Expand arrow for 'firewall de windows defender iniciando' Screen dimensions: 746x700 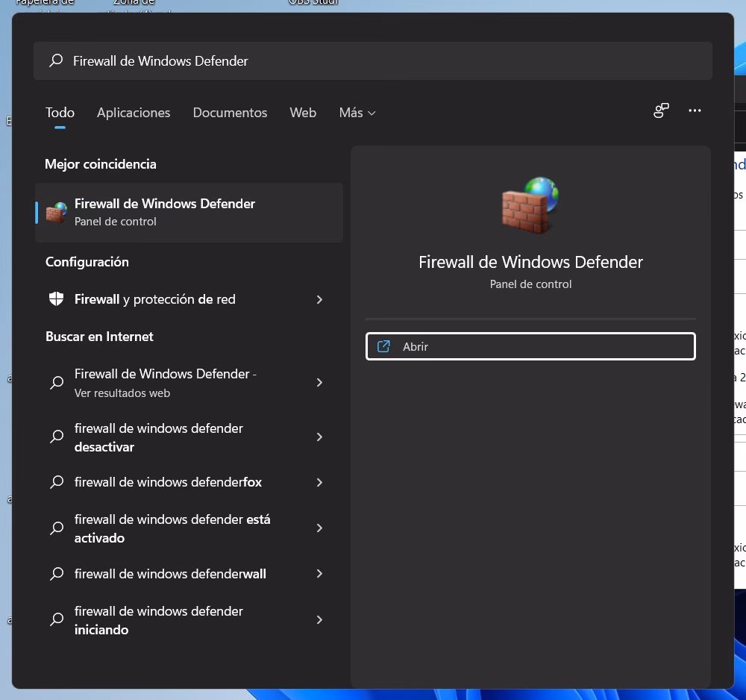(319, 620)
